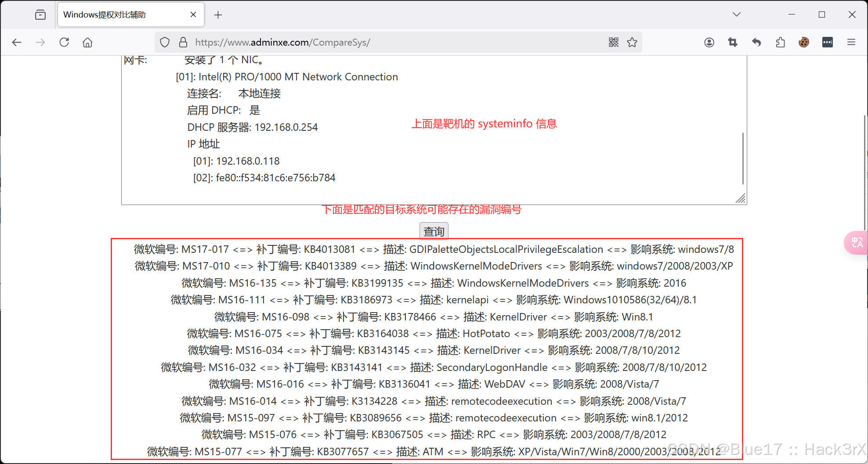Click the MS16-098 KB3178466 result row
This screenshot has width=868, height=464.
tap(434, 317)
